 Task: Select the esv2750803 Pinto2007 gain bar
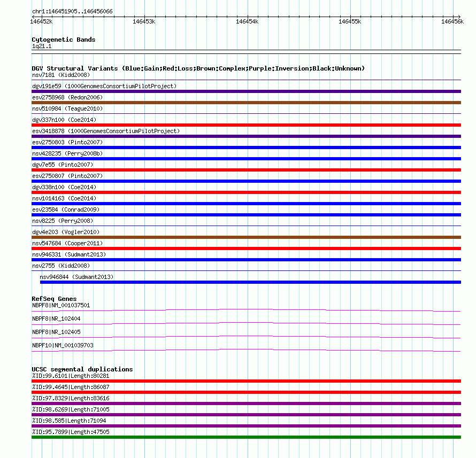(246, 148)
